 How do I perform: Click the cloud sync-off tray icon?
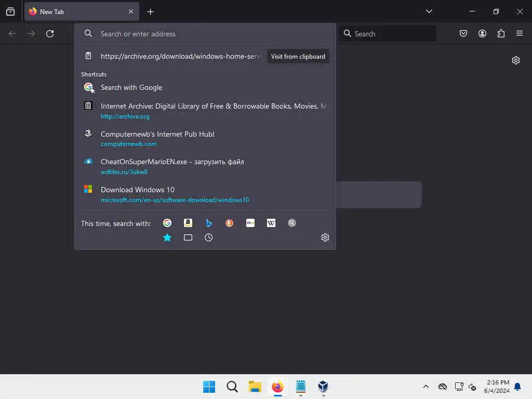(443, 387)
